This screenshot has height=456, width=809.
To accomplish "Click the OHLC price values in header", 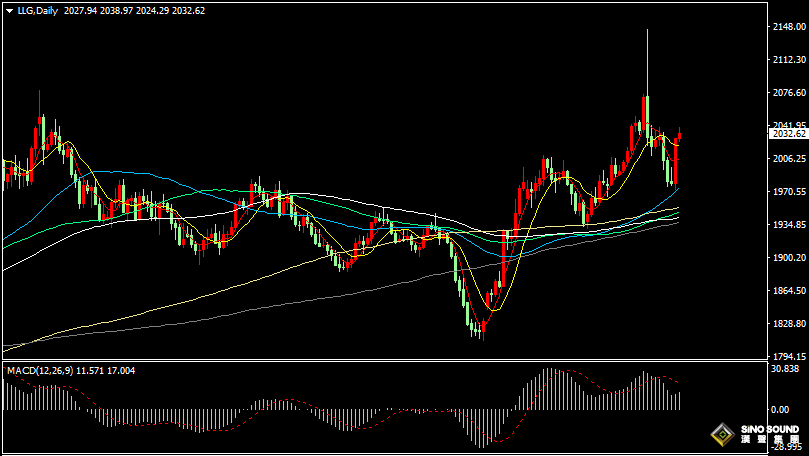I will [x=120, y=11].
